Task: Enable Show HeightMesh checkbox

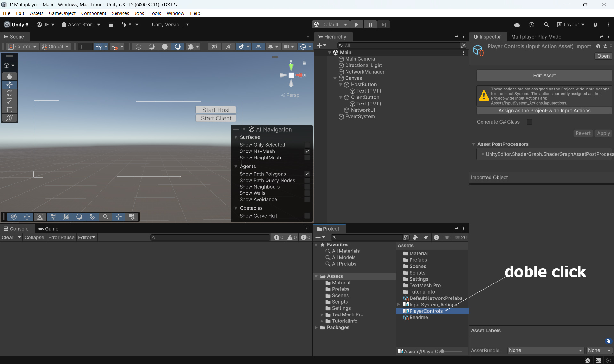Action: point(307,158)
